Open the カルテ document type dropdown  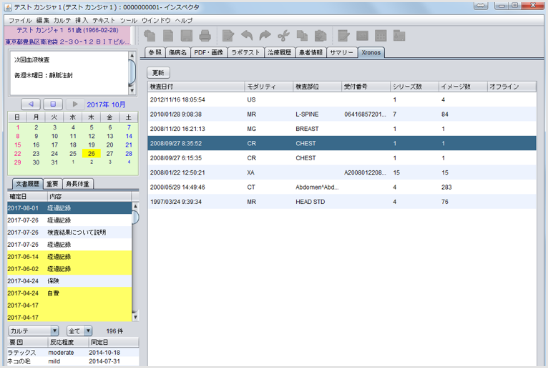tap(34, 331)
